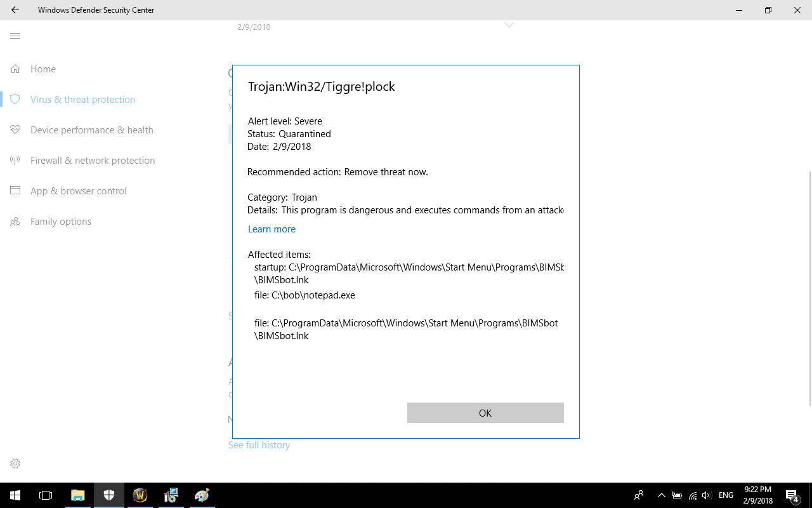Open File Explorer from the taskbar
Viewport: 812px width, 508px height.
[x=77, y=495]
